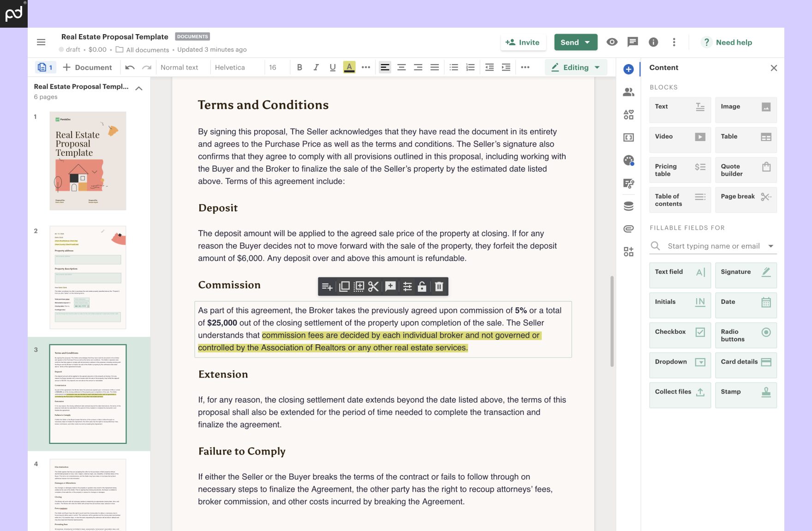Delete the selected block with trash icon

click(439, 287)
